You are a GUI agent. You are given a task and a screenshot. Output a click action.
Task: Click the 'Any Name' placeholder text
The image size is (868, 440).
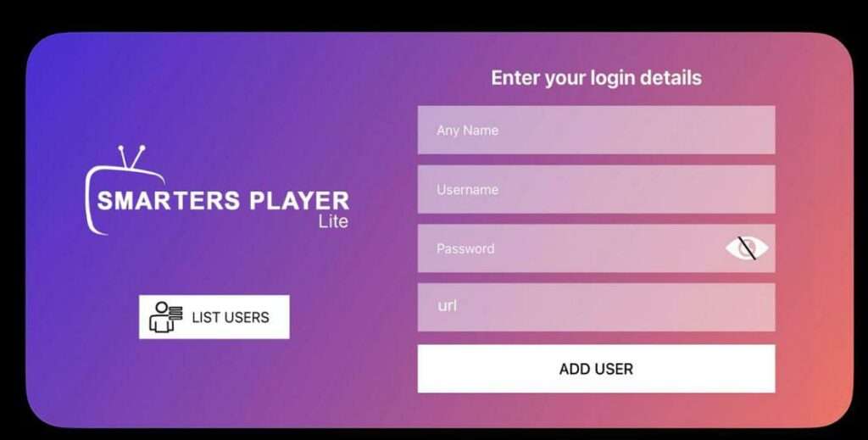467,131
